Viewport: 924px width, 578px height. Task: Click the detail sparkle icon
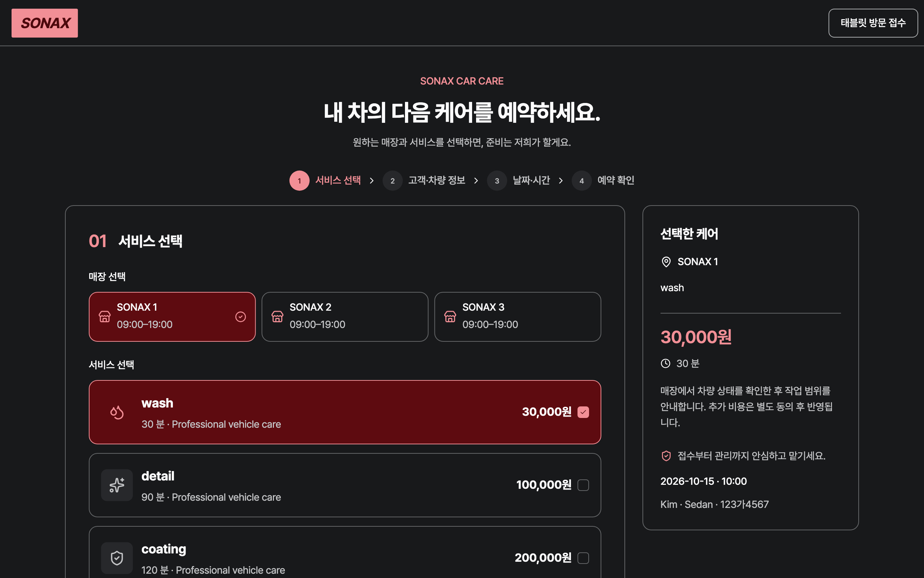coord(117,485)
